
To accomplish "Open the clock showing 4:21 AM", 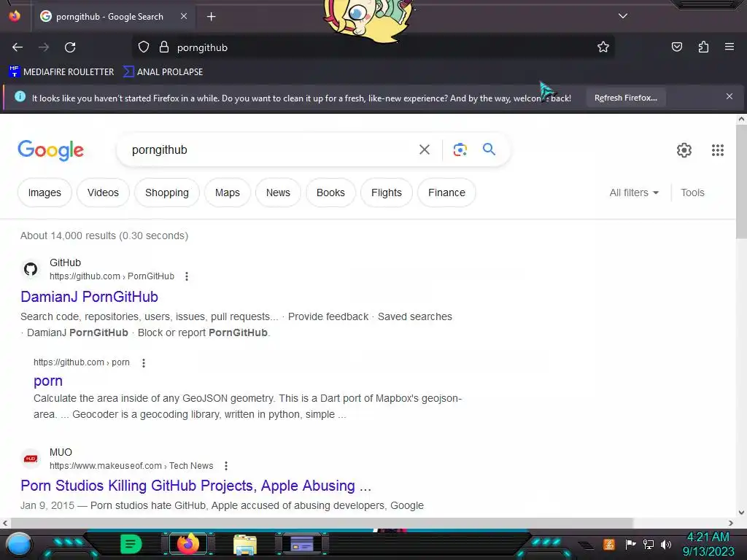I will tap(708, 537).
